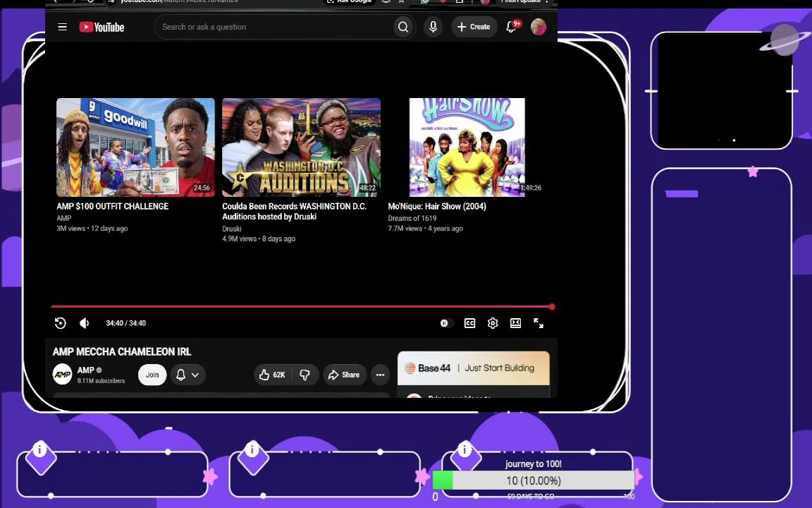Click the red video progress bar
Image resolution: width=812 pixels, height=508 pixels.
[x=302, y=307]
